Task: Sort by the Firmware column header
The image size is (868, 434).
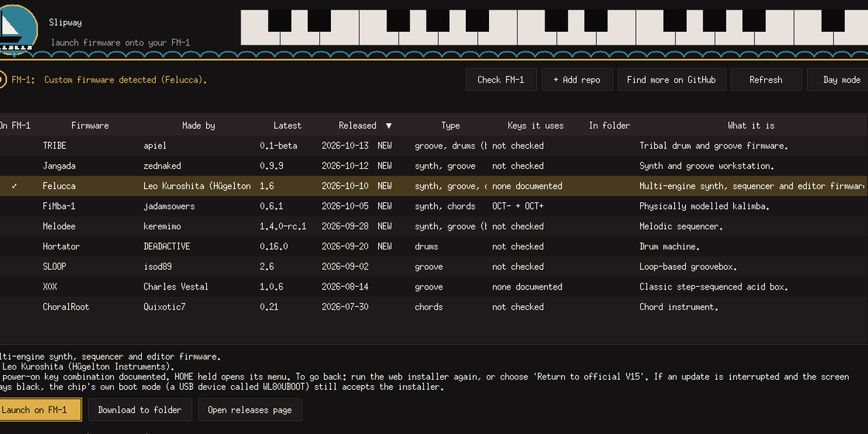Action: click(x=90, y=125)
